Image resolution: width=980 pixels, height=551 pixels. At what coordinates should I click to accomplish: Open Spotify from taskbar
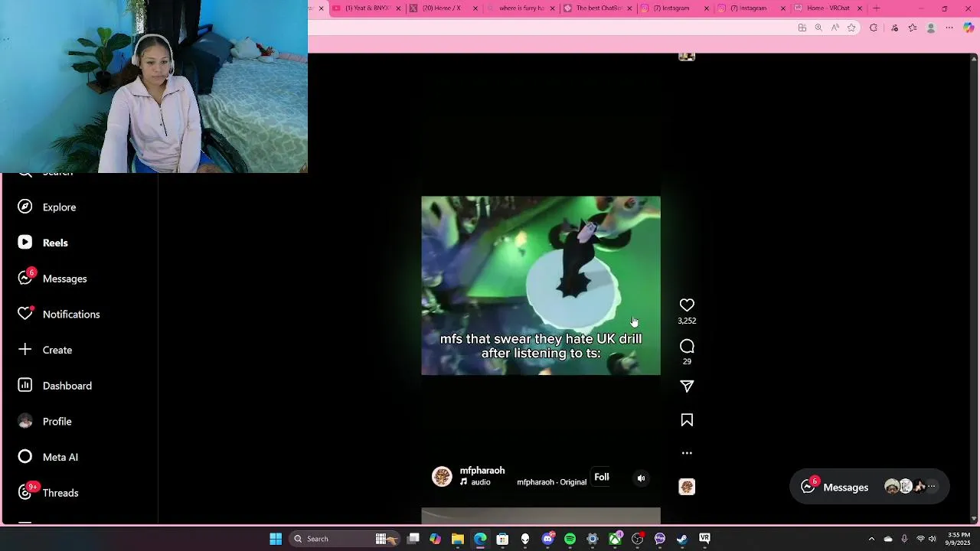coord(570,539)
